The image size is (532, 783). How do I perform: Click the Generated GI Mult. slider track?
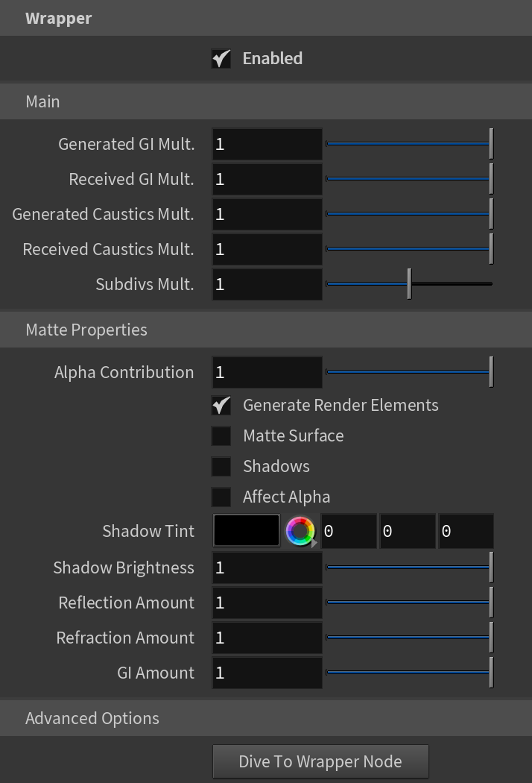point(409,144)
